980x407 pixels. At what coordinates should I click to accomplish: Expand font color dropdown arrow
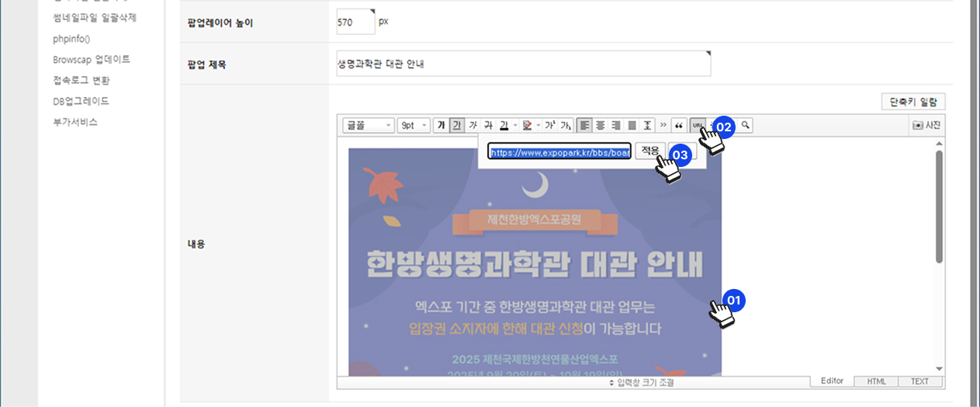pos(514,125)
